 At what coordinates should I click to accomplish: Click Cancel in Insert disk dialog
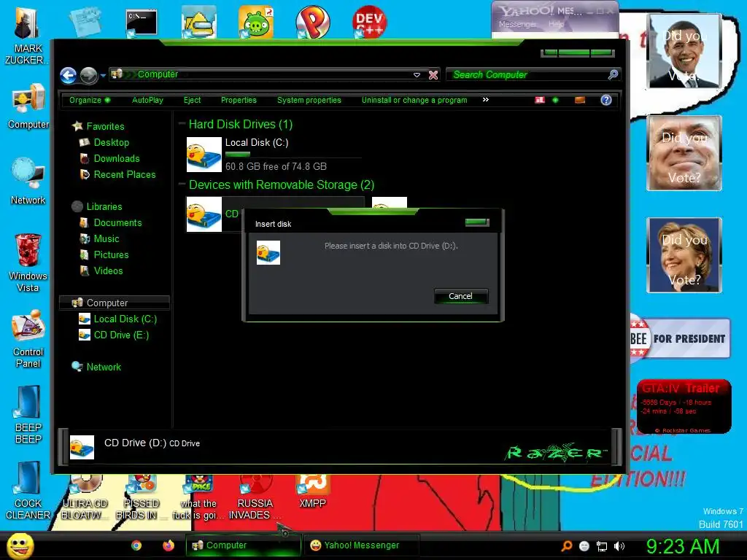pos(461,296)
